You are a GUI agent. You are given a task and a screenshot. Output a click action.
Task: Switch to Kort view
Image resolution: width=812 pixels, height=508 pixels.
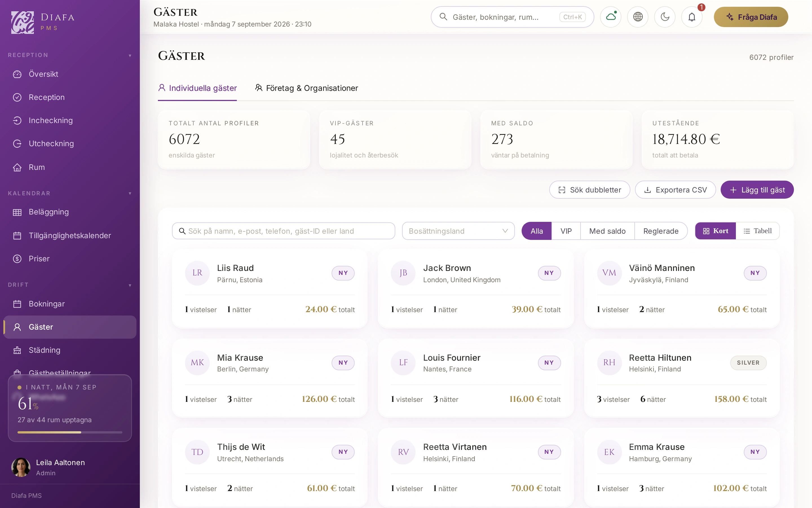[715, 231]
